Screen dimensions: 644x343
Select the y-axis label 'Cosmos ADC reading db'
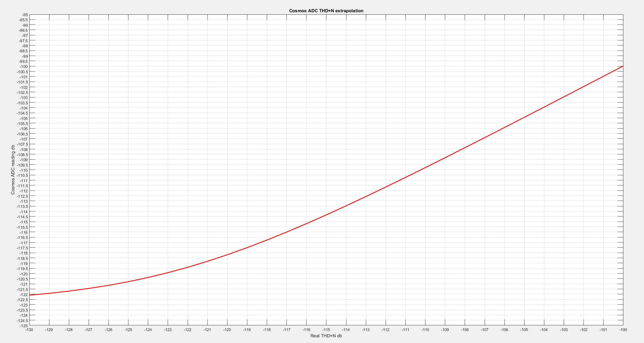point(13,170)
